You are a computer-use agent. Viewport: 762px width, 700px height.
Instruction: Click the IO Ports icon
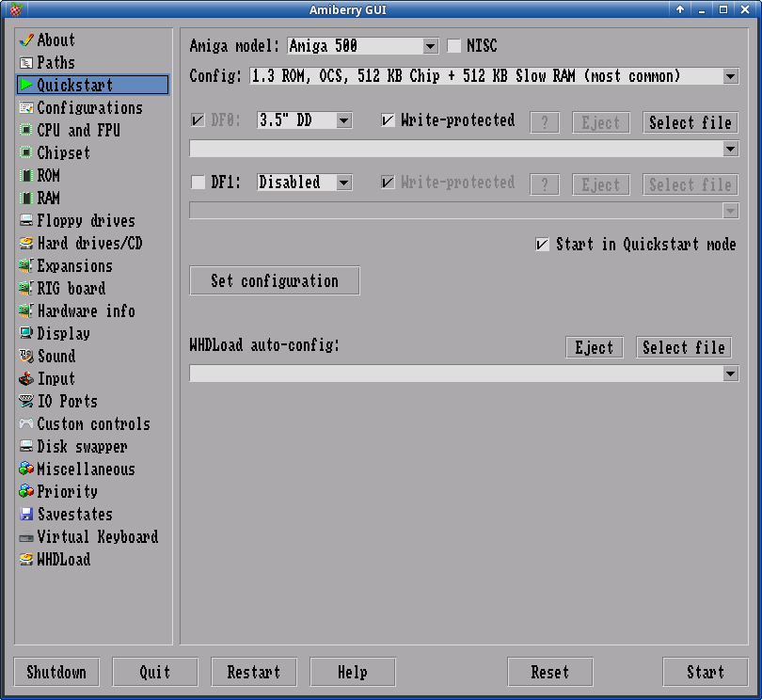tap(26, 401)
